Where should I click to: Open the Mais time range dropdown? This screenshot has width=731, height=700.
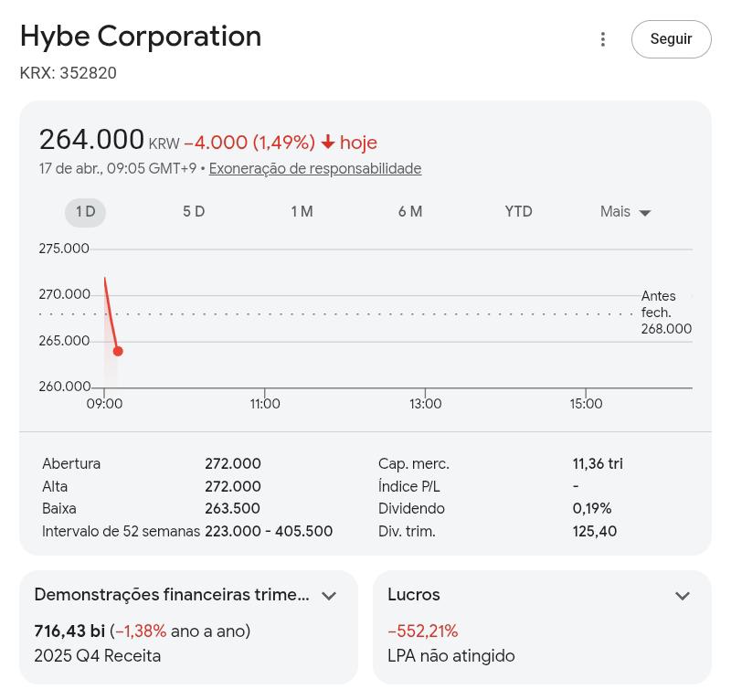(626, 212)
